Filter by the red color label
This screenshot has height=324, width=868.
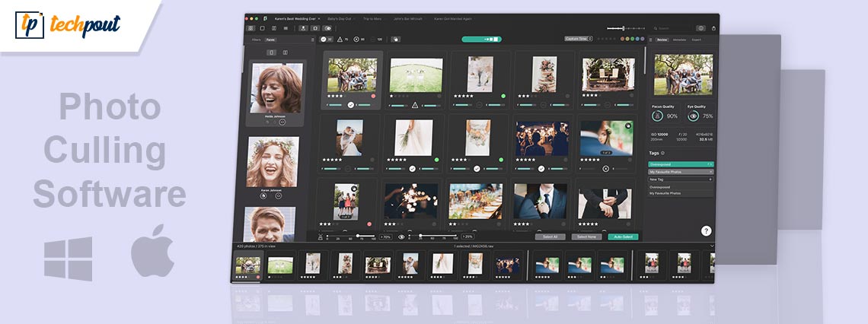pyautogui.click(x=622, y=39)
